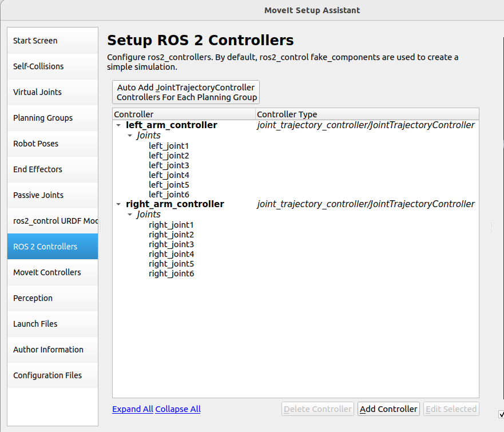Click the Controller Type column header
Screen dimensions: 504x432
coord(367,114)
